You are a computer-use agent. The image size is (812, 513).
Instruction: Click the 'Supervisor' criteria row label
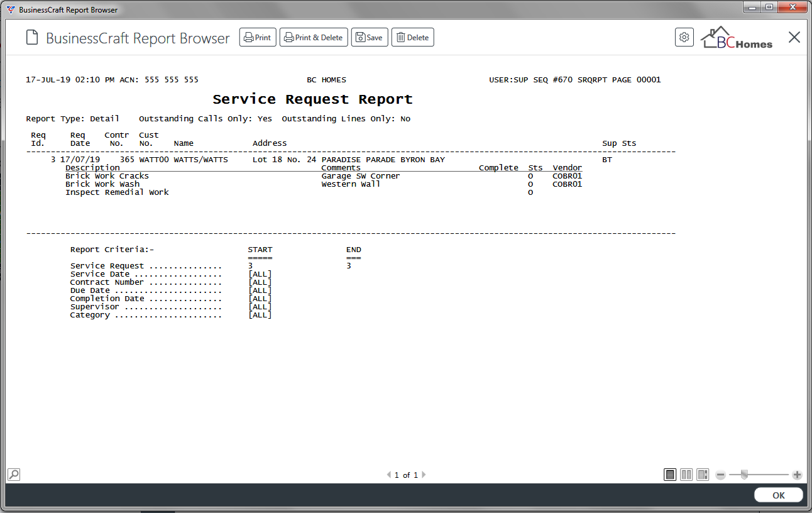[x=95, y=307]
